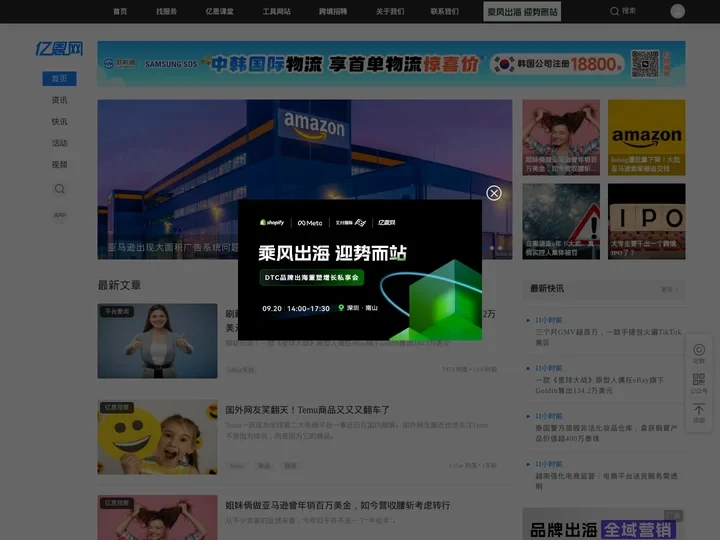Image resolution: width=720 pixels, height=540 pixels.
Task: Click the search magnifier in top bar
Action: (614, 11)
